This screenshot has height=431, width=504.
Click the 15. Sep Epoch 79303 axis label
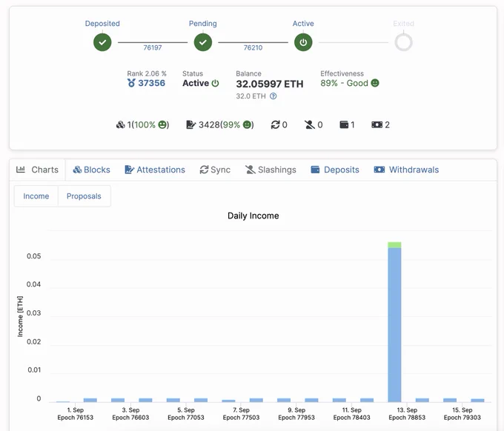(462, 414)
